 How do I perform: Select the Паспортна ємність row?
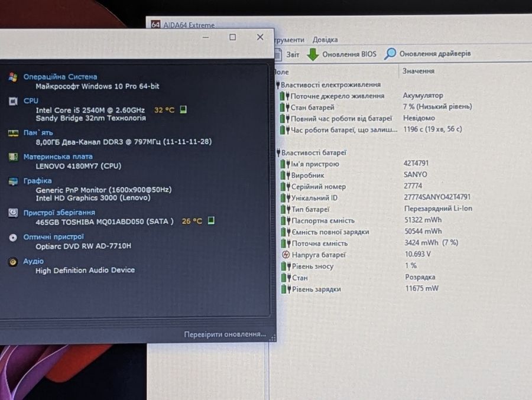point(362,220)
